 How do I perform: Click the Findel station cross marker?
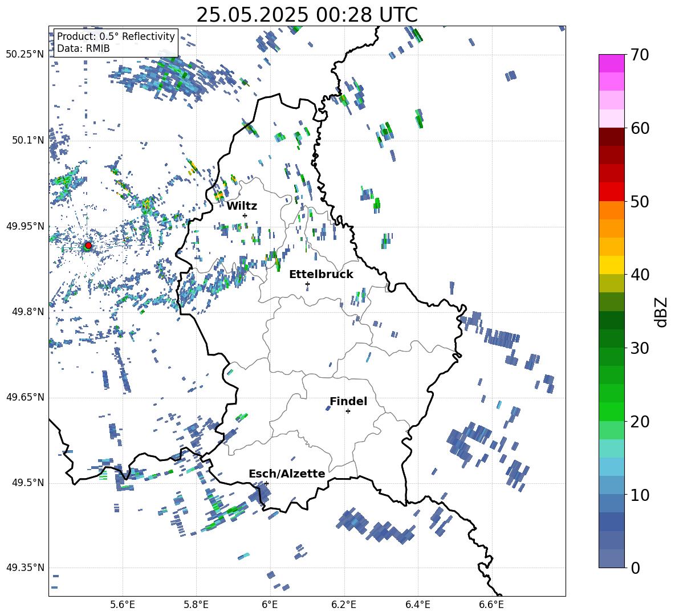(348, 411)
